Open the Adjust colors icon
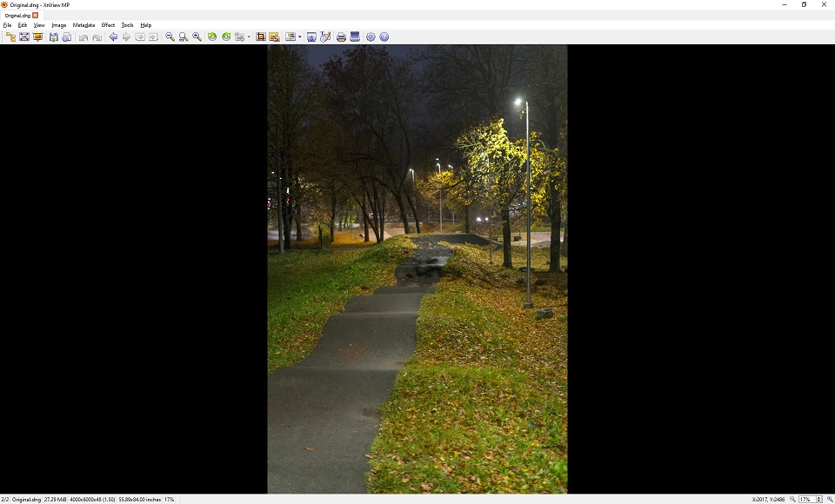This screenshot has height=504, width=835. [291, 36]
